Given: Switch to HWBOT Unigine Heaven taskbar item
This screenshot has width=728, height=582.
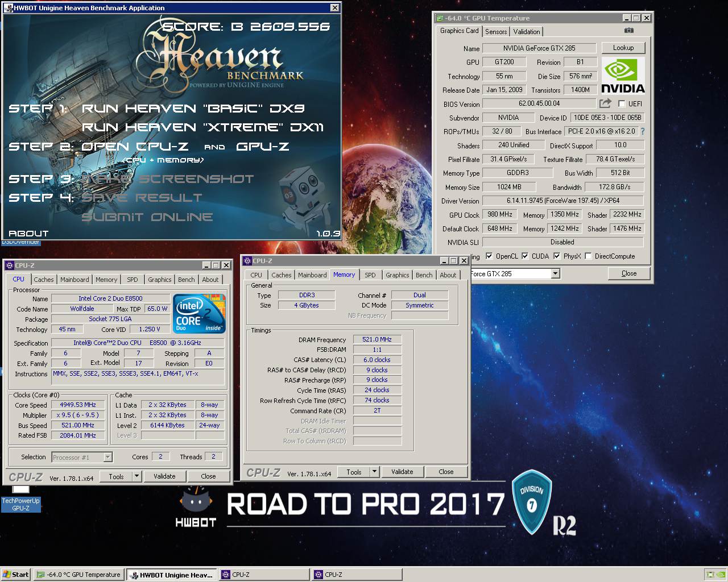Looking at the screenshot, I should coord(171,575).
